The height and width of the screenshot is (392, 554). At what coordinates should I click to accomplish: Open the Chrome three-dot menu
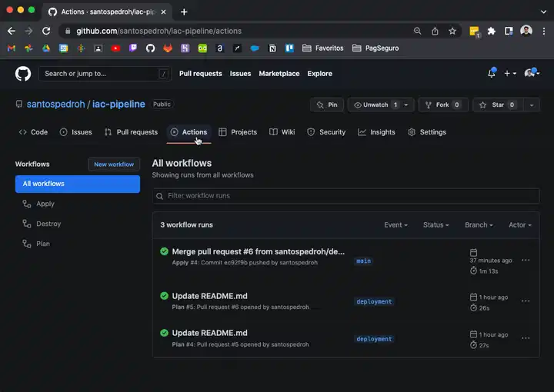tap(544, 31)
